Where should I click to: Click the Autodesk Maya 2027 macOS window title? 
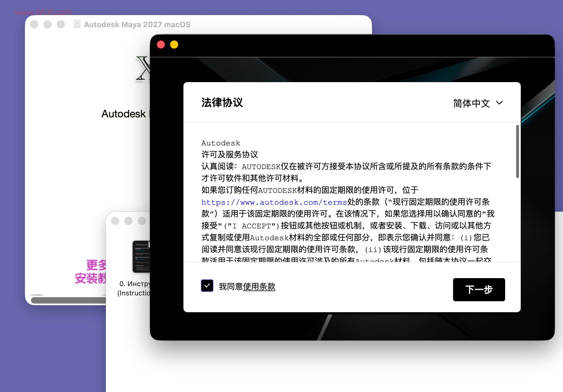[137, 25]
